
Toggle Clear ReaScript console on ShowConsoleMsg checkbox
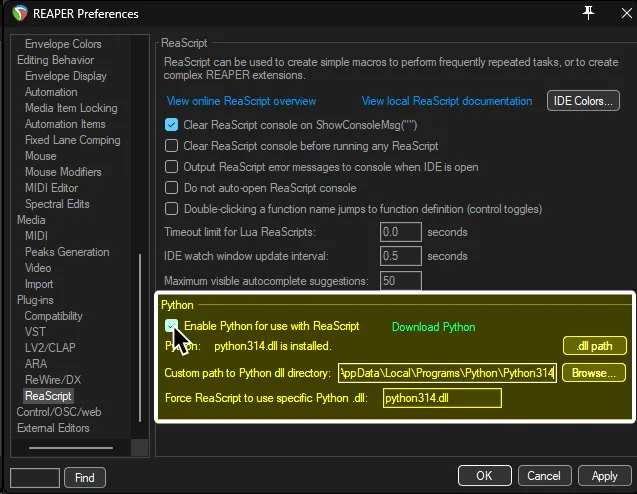coord(171,125)
